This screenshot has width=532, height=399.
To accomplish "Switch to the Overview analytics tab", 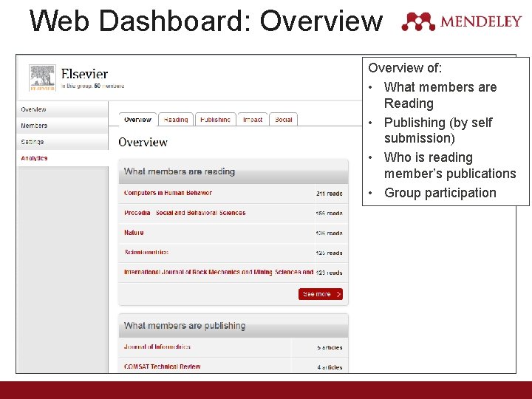I will click(x=137, y=120).
